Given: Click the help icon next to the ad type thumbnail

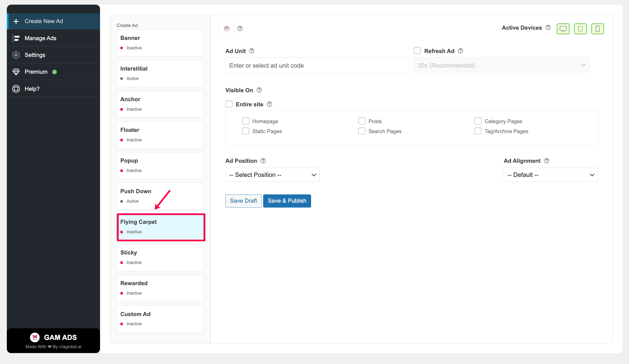Looking at the screenshot, I should click(x=240, y=28).
